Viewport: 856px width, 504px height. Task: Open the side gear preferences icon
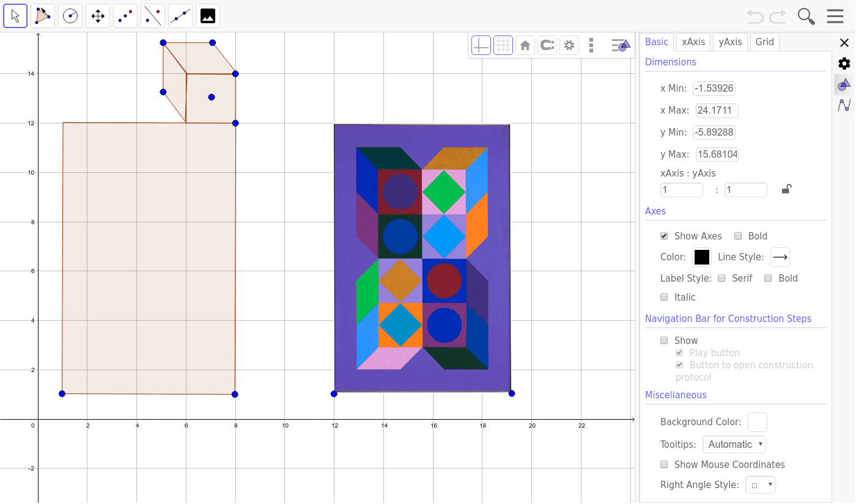[x=844, y=64]
